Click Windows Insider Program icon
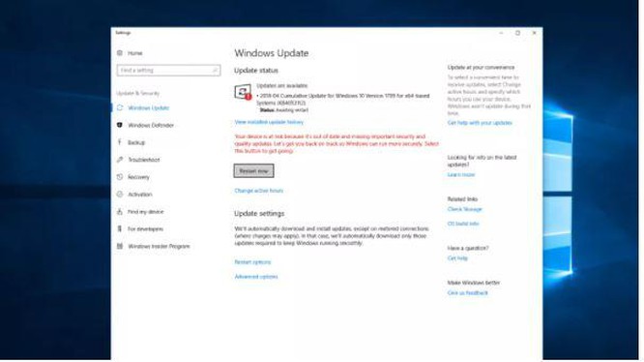 coord(120,246)
